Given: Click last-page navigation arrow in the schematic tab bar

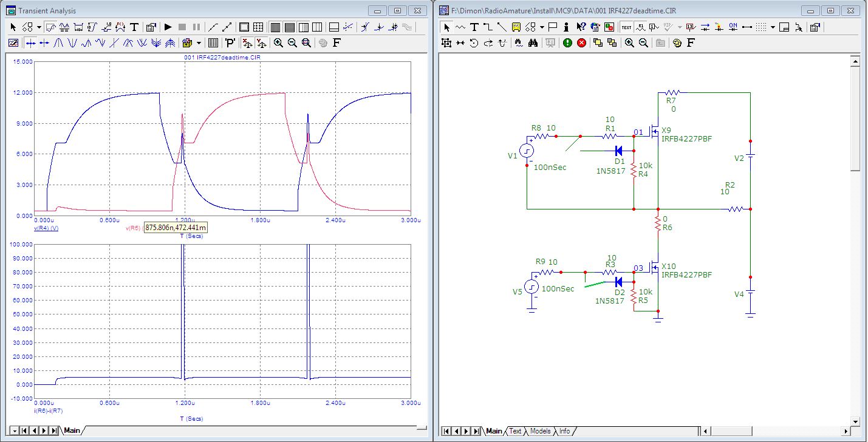Looking at the screenshot, I should point(476,431).
